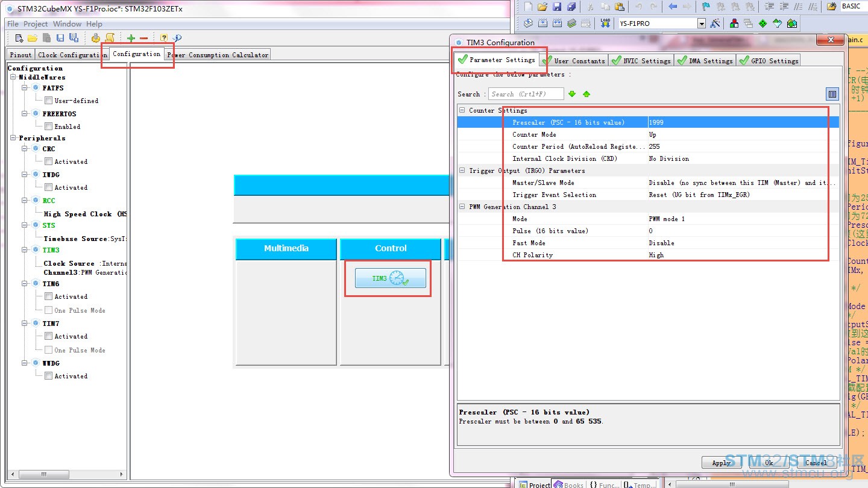Switch to NVIC Settings tab
The width and height of the screenshot is (868, 488).
tap(641, 60)
